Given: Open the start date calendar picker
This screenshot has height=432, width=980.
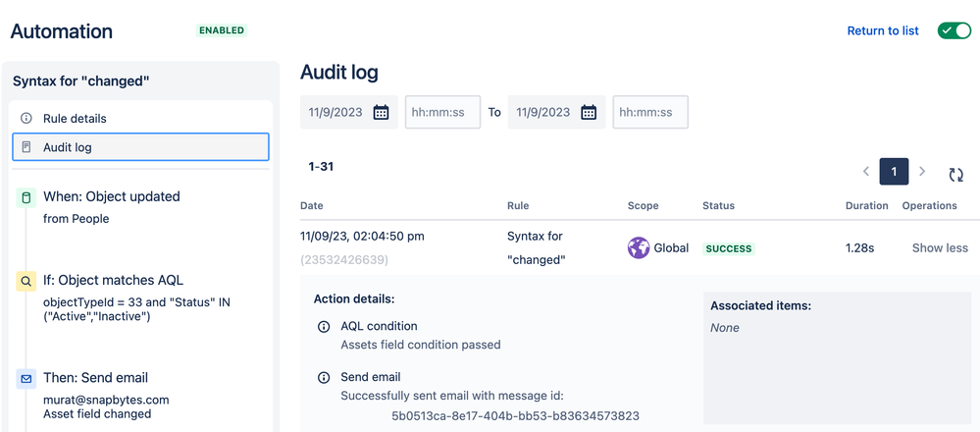Looking at the screenshot, I should coord(382,113).
